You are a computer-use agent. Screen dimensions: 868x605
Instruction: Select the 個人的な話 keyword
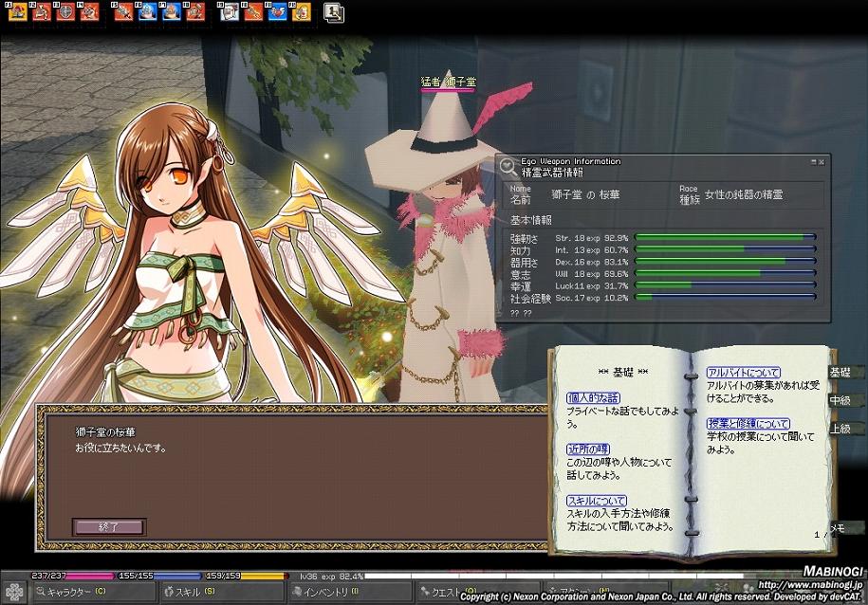tap(593, 398)
